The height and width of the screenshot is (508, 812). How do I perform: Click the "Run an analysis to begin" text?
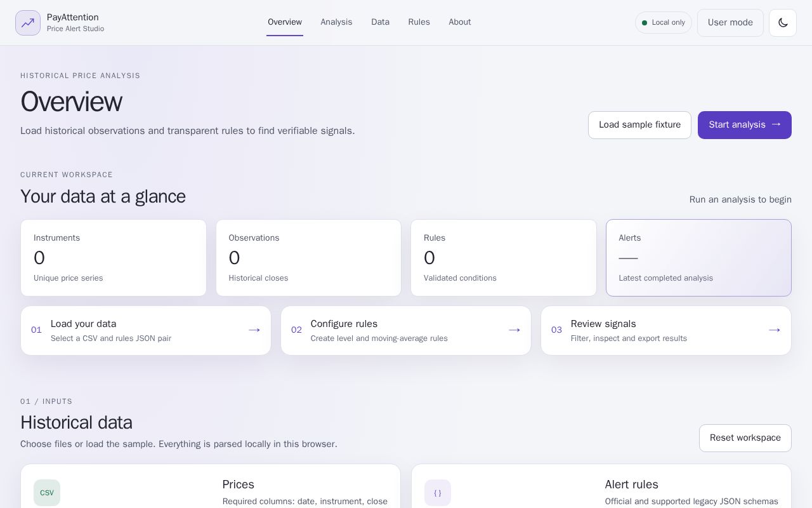point(740,199)
